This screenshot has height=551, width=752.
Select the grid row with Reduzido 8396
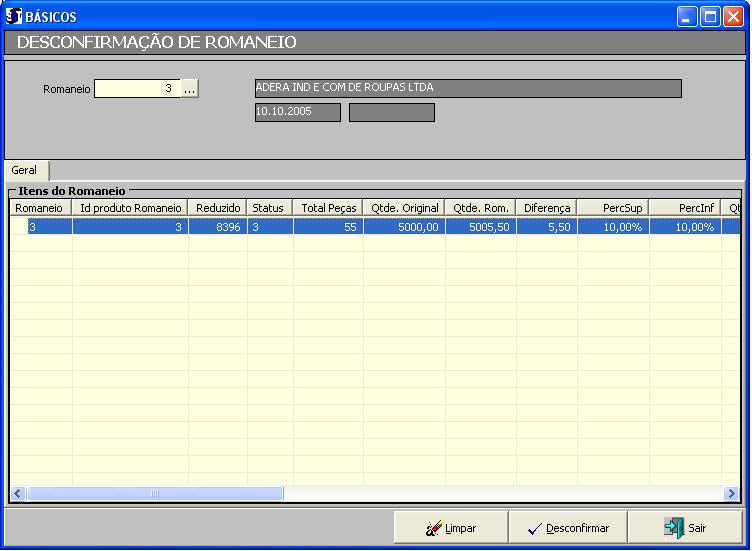[x=218, y=227]
